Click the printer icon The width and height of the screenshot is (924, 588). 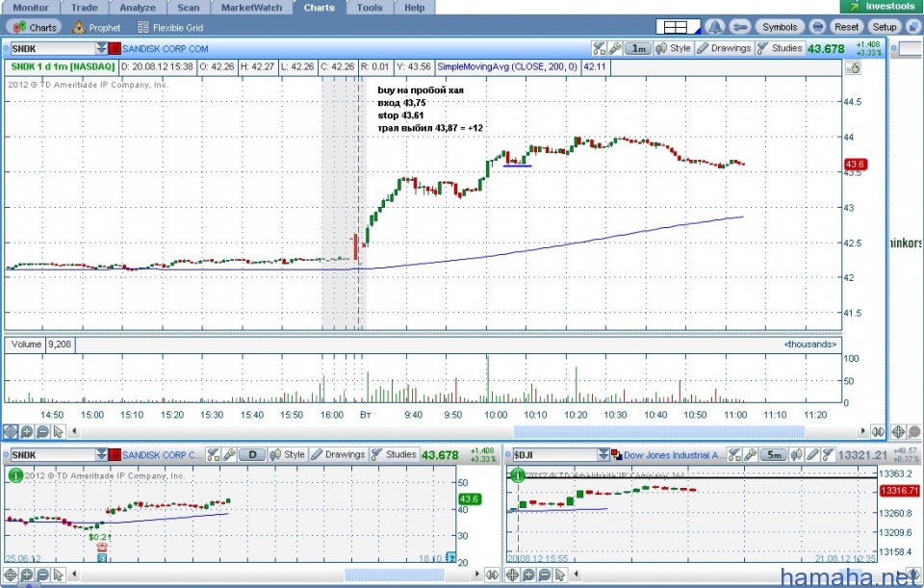coord(817,27)
